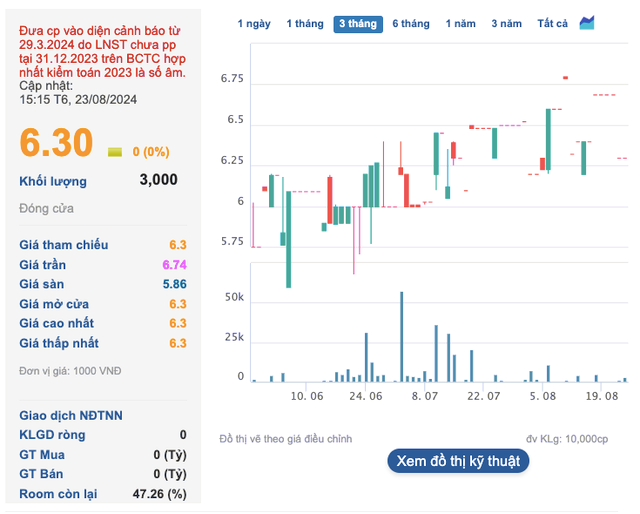Click the yellow unchanged-price indicator icon
This screenshot has width=640, height=514.
point(114,152)
